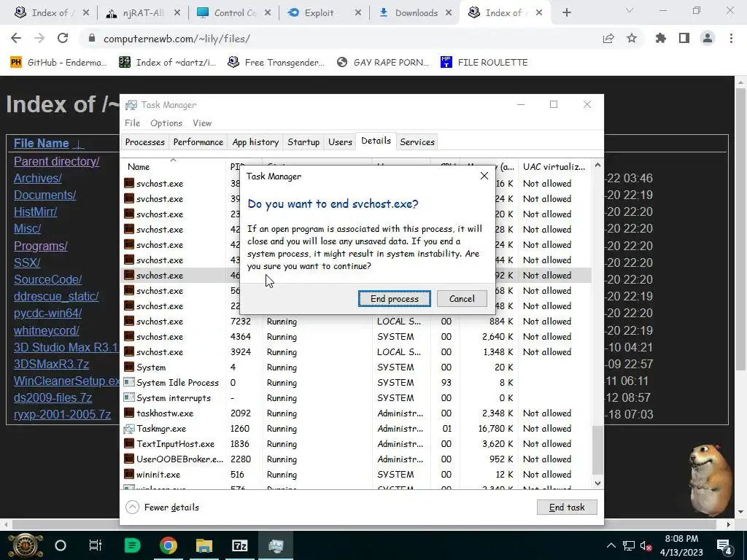Click the muted volume tray icon
Image resolution: width=747 pixels, height=560 pixels.
(x=646, y=545)
